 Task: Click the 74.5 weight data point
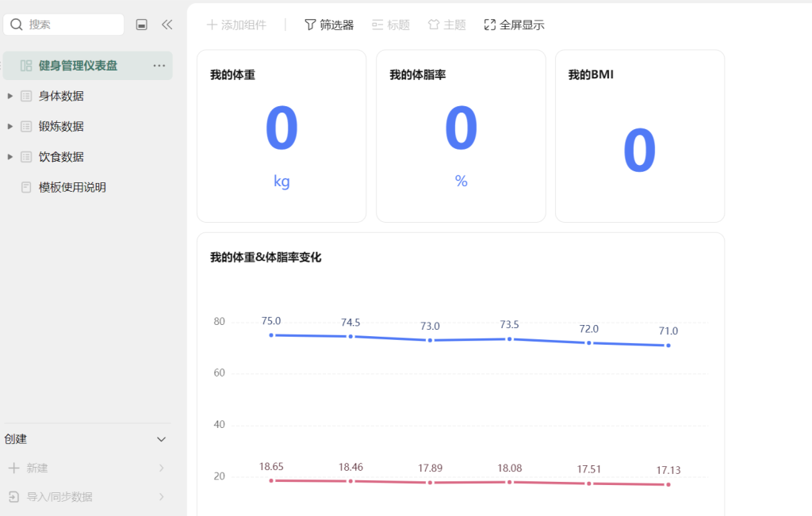(x=350, y=336)
